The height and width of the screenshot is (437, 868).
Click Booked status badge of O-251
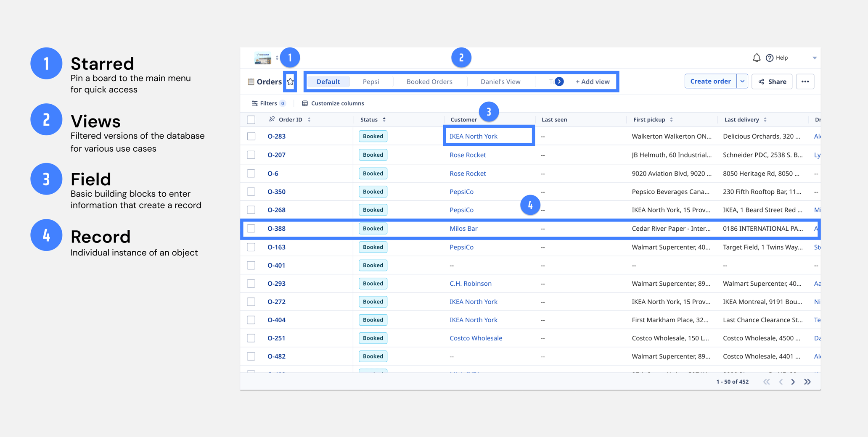tap(373, 338)
